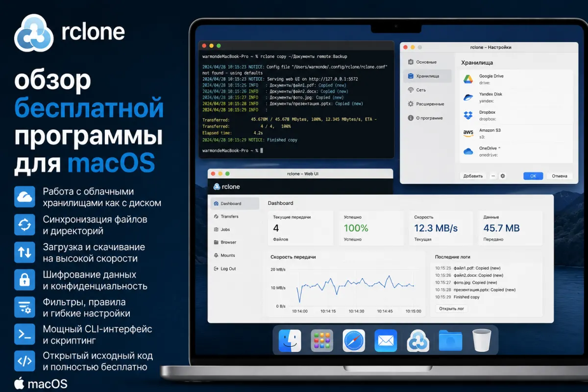Click the rclone logo in the Web UI header
This screenshot has width=588, height=392.
pos(226,187)
